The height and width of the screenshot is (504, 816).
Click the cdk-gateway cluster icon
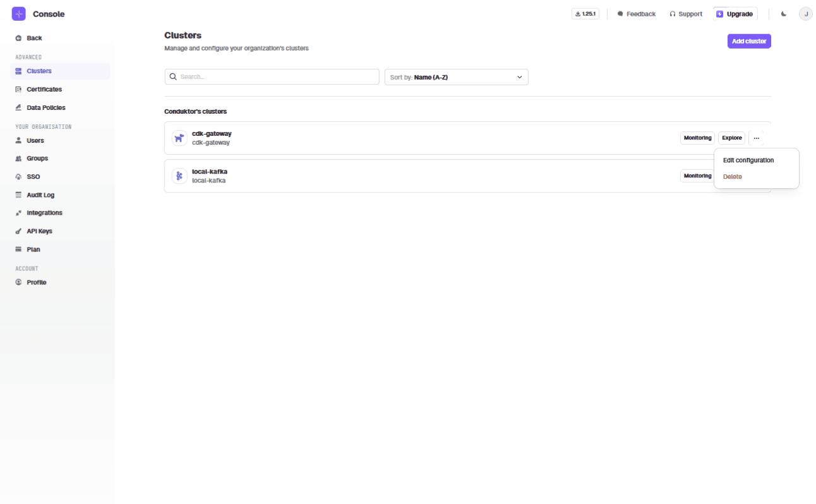(179, 138)
